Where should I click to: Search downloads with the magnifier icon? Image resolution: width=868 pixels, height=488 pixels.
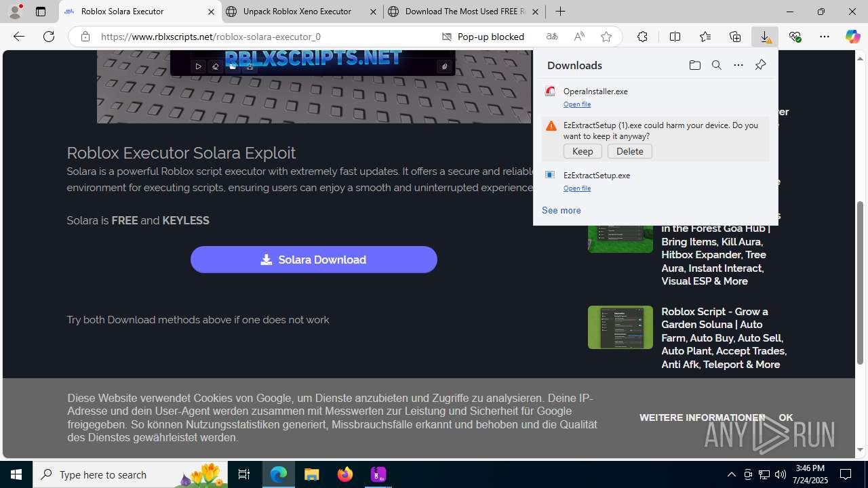pyautogui.click(x=716, y=65)
